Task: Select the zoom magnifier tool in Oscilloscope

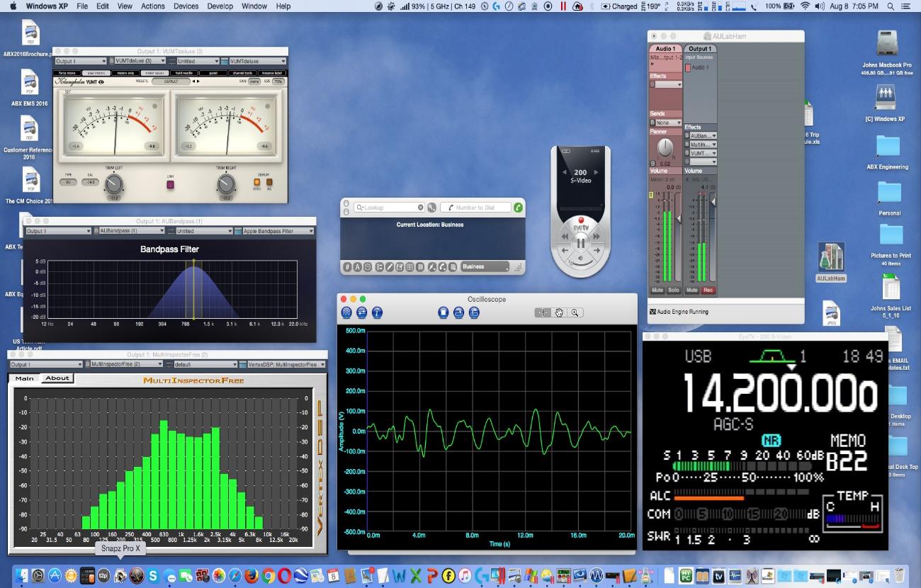Action: [575, 312]
